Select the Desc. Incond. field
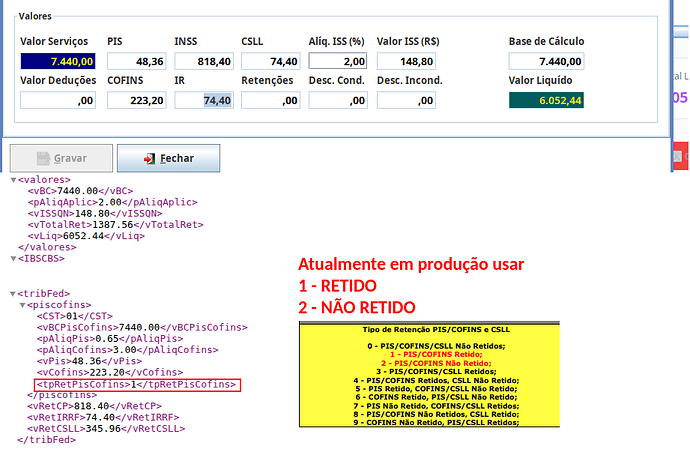 coord(406,100)
